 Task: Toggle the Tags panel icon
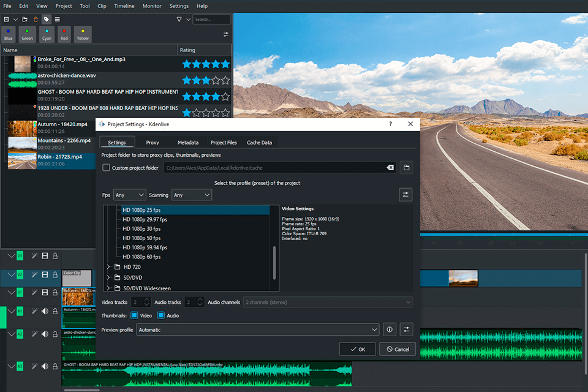[x=47, y=19]
